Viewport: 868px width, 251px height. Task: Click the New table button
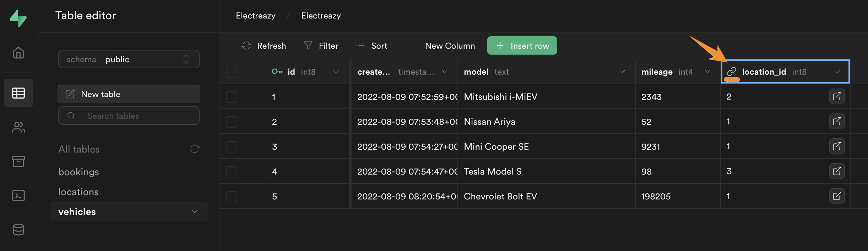pyautogui.click(x=129, y=94)
